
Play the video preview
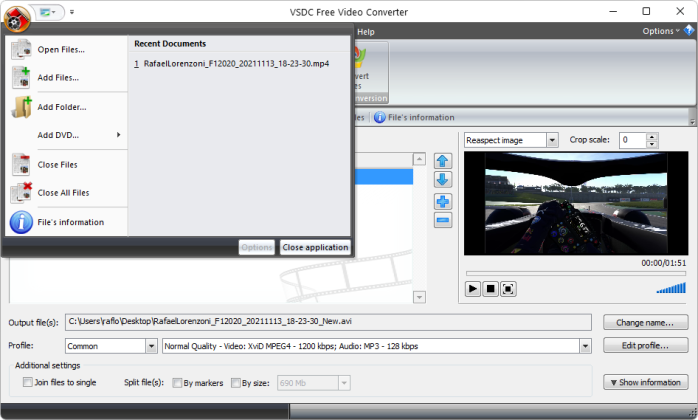tap(472, 289)
